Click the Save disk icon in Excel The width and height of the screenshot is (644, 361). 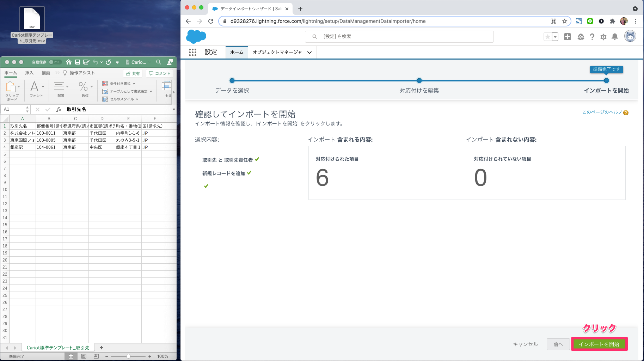click(x=78, y=62)
